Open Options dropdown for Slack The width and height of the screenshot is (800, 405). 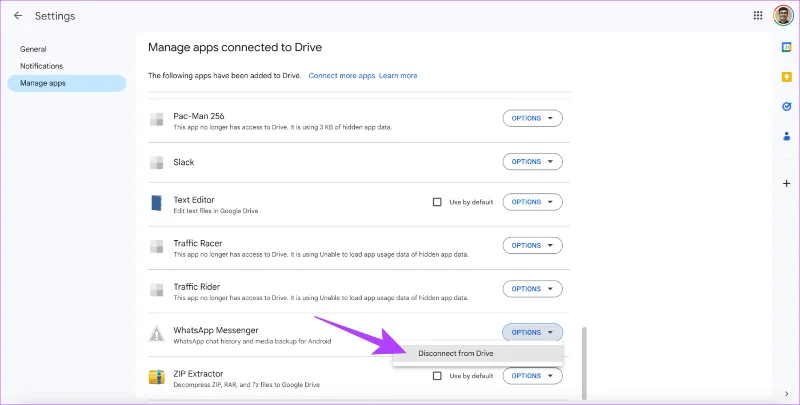(x=533, y=162)
